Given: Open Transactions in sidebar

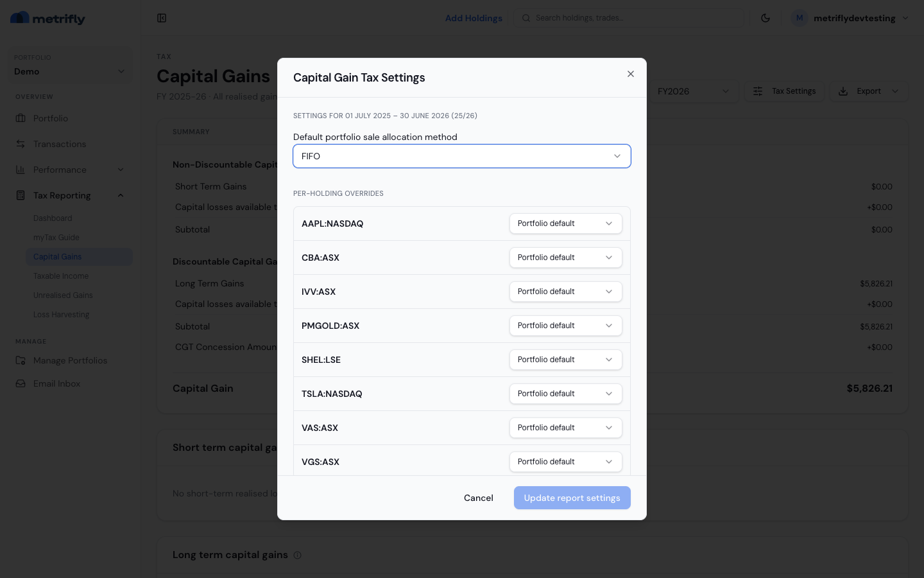Looking at the screenshot, I should [x=70, y=144].
